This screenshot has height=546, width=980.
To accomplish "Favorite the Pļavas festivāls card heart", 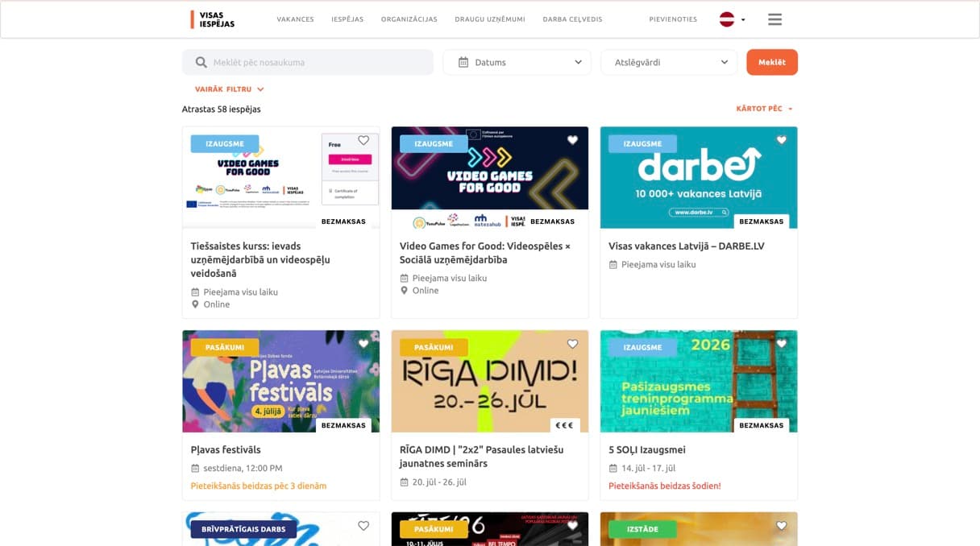I will pos(363,344).
